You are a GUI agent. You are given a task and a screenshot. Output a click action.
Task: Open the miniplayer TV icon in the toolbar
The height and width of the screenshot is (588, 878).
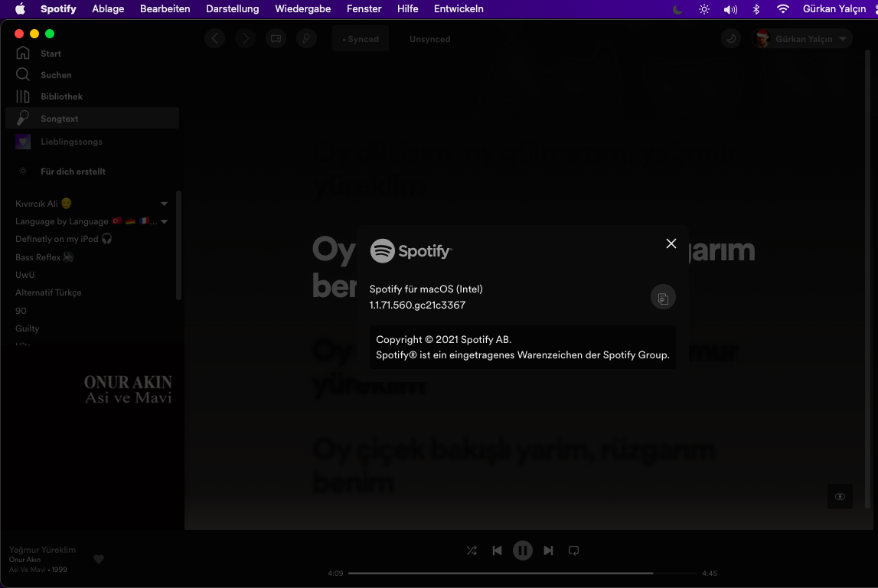click(276, 38)
